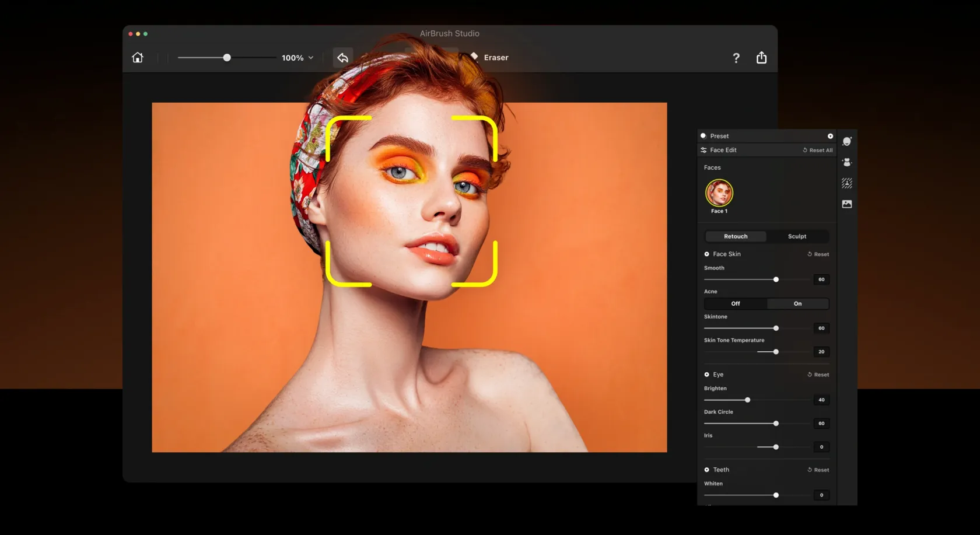Open the image sidebar tool
Image resolution: width=980 pixels, height=535 pixels.
(847, 204)
